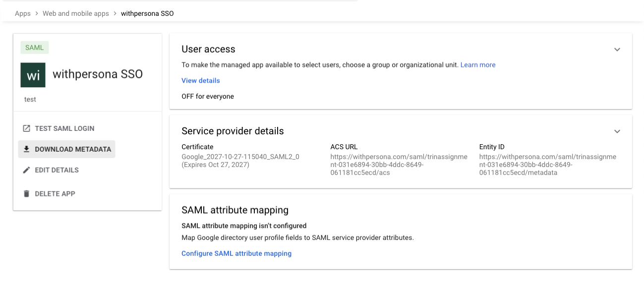Click the ACS URL value ending in /acs
This screenshot has height=283, width=644.
coord(399,165)
